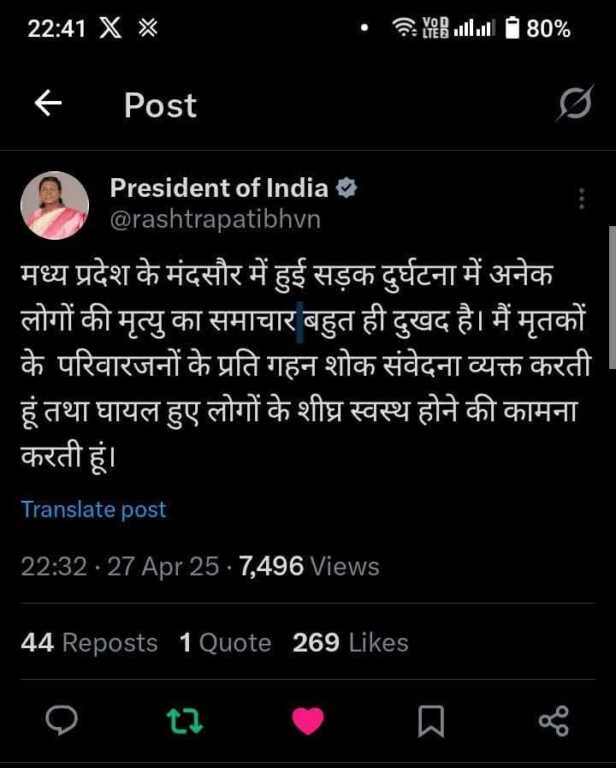View the 269 Likes list
Viewport: 616px width, 768px height.
coord(350,643)
